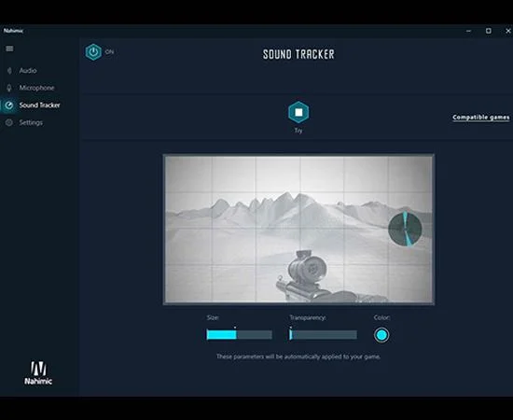The height and width of the screenshot is (420, 513).
Task: Maximize the Nahimic window
Action: (x=488, y=31)
